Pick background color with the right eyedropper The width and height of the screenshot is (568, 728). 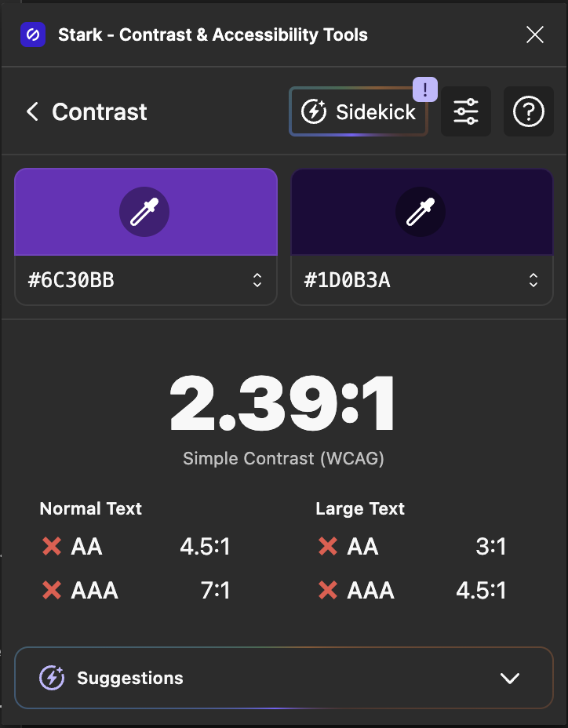421,212
